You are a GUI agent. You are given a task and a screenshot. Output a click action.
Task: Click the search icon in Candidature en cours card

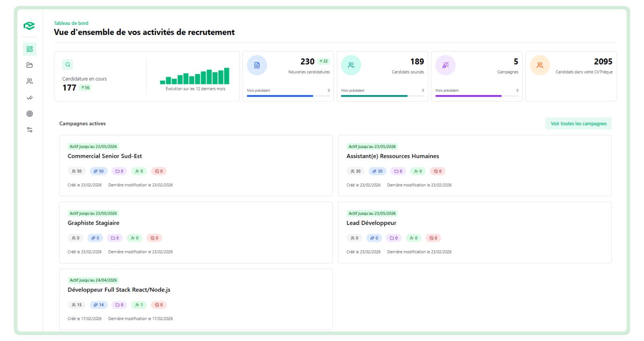pyautogui.click(x=67, y=65)
